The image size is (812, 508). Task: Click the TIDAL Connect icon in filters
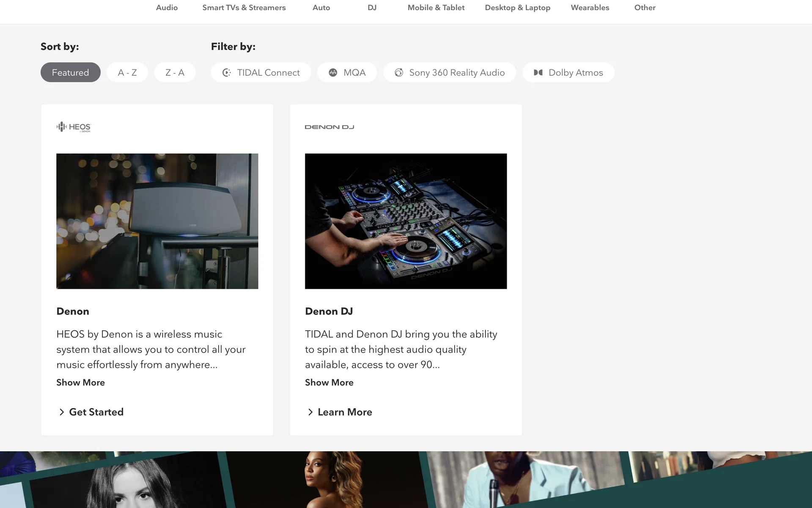(227, 72)
